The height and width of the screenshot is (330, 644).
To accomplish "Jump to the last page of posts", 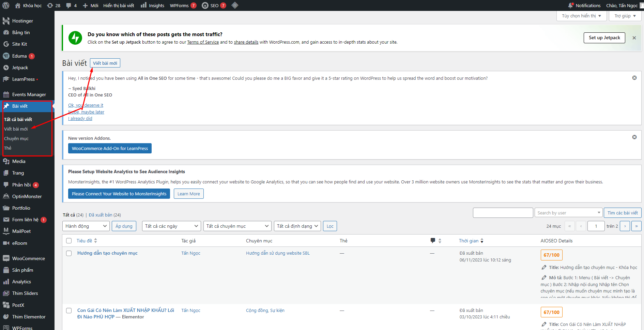I will 637,226.
